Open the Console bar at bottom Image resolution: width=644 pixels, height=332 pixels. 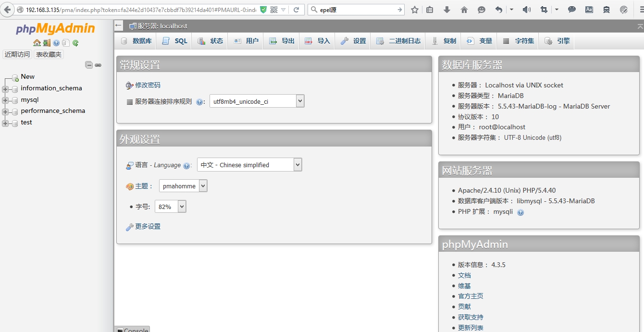click(132, 329)
